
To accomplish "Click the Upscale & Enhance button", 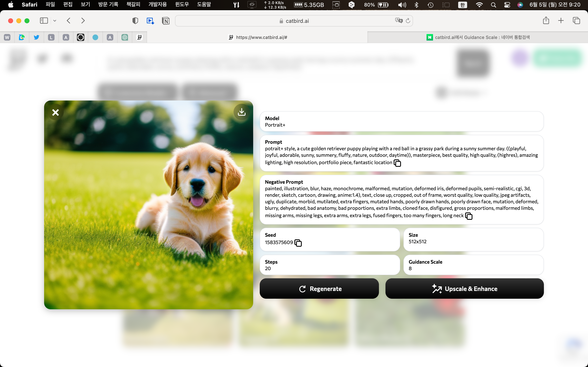I will click(x=464, y=289).
